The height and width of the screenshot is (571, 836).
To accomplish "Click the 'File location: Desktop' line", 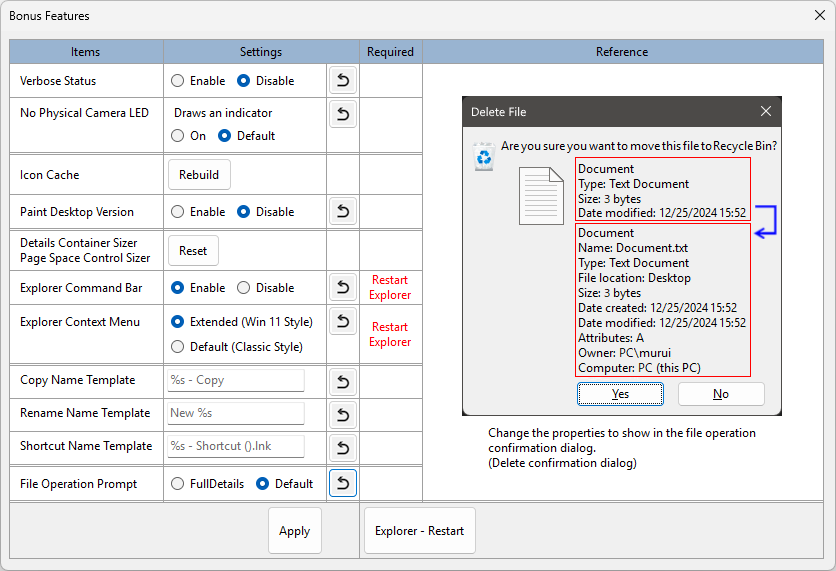I will pyautogui.click(x=634, y=278).
